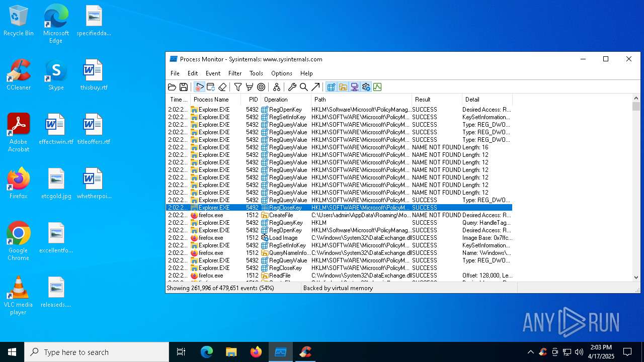Click the Save toolbar icon
Screen dimensions: 644x362
click(x=184, y=87)
